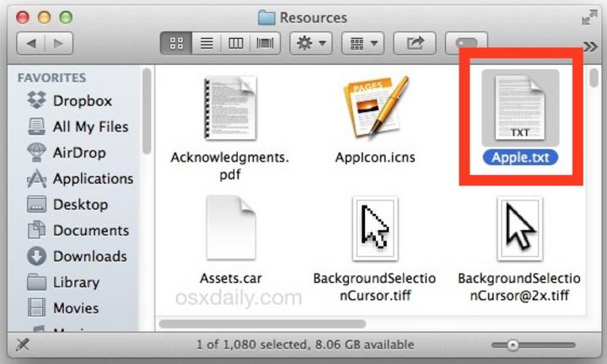Open Dropbox in the sidebar
The image size is (607, 364).
click(82, 100)
